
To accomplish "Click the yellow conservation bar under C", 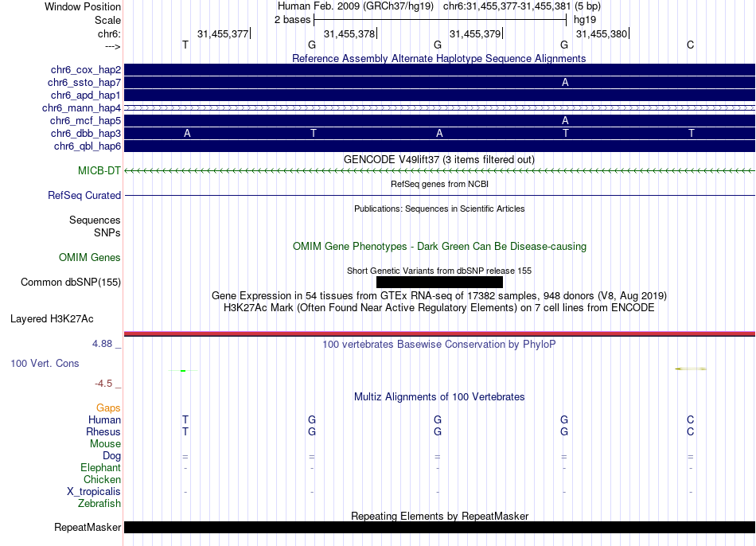I will click(x=691, y=369).
